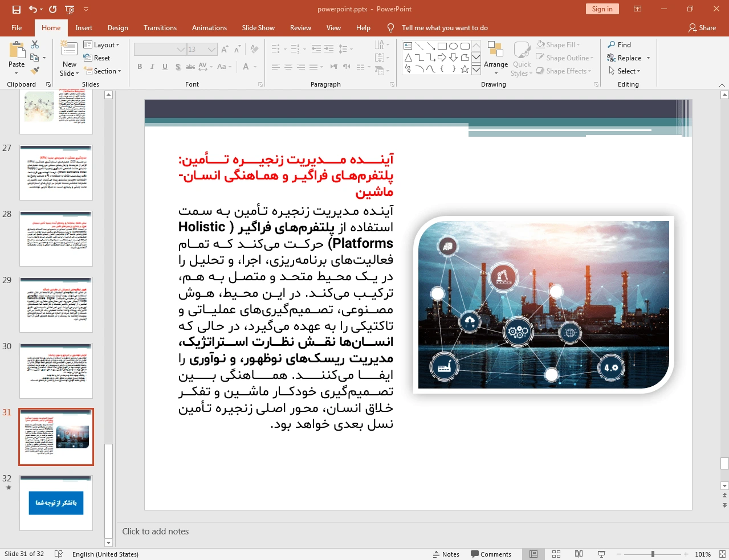Click the Sign in button
The height and width of the screenshot is (560, 729).
(x=602, y=9)
